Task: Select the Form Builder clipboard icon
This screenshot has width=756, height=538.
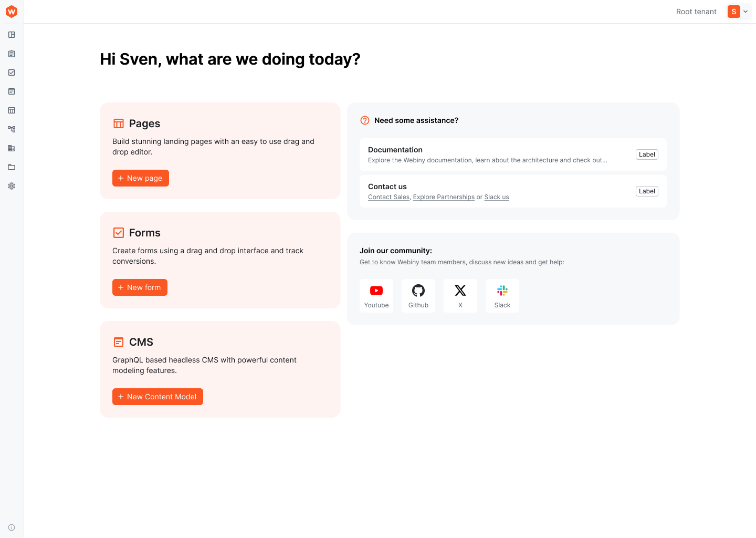Action: pyautogui.click(x=12, y=54)
